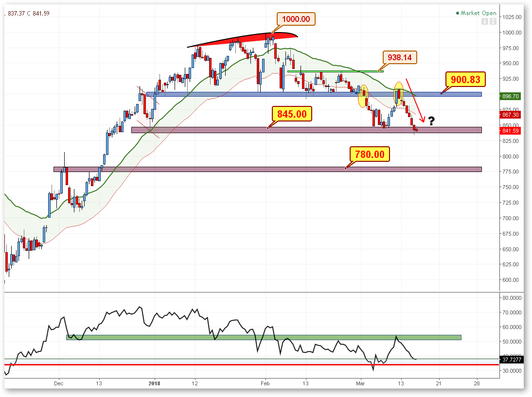Select the right yellow ellipse highlight near March 13

pos(399,94)
